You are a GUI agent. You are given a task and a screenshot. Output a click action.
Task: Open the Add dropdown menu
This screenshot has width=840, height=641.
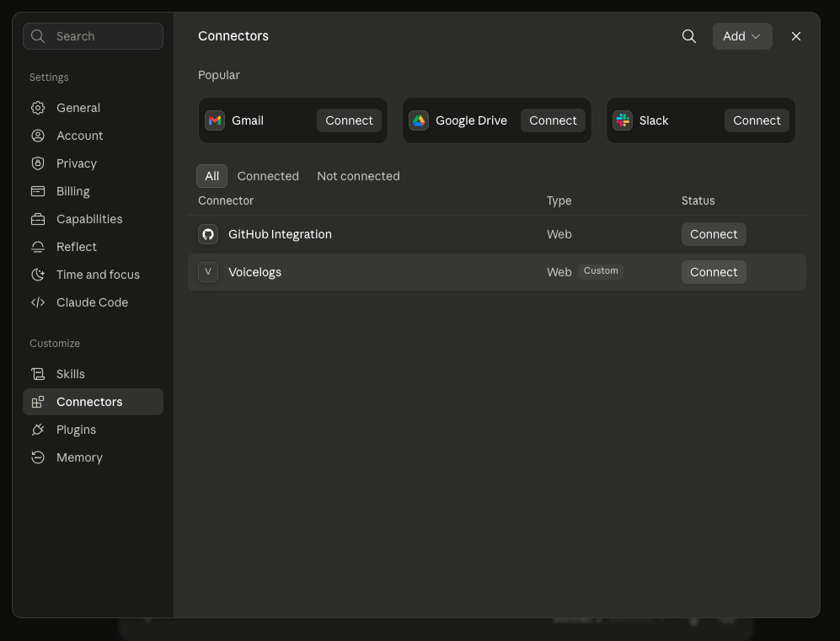742,36
